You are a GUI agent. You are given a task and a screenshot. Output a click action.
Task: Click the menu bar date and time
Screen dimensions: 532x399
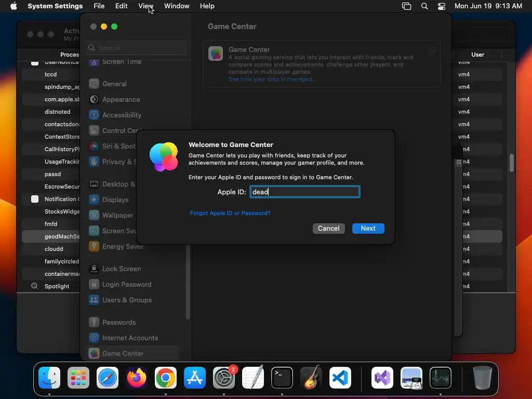click(x=488, y=6)
